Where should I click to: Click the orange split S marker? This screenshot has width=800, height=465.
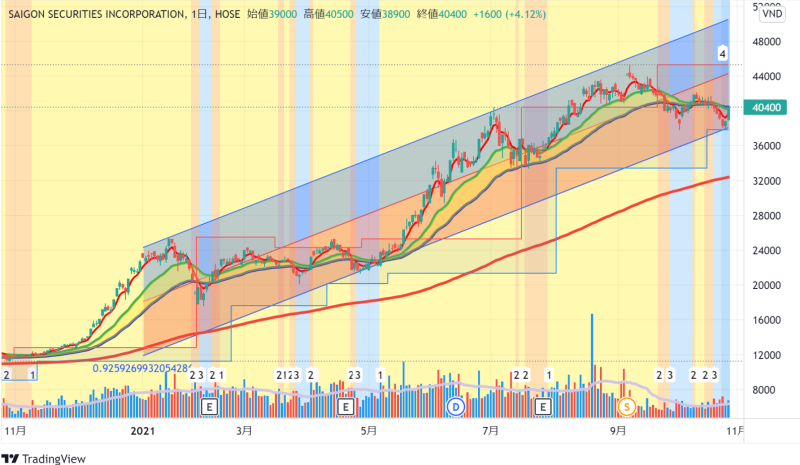click(x=626, y=407)
